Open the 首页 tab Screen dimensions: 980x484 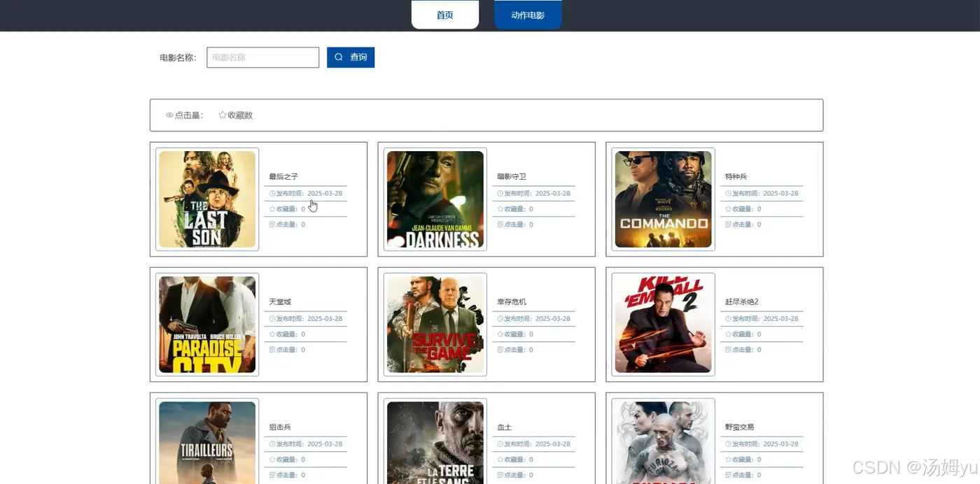(x=445, y=15)
